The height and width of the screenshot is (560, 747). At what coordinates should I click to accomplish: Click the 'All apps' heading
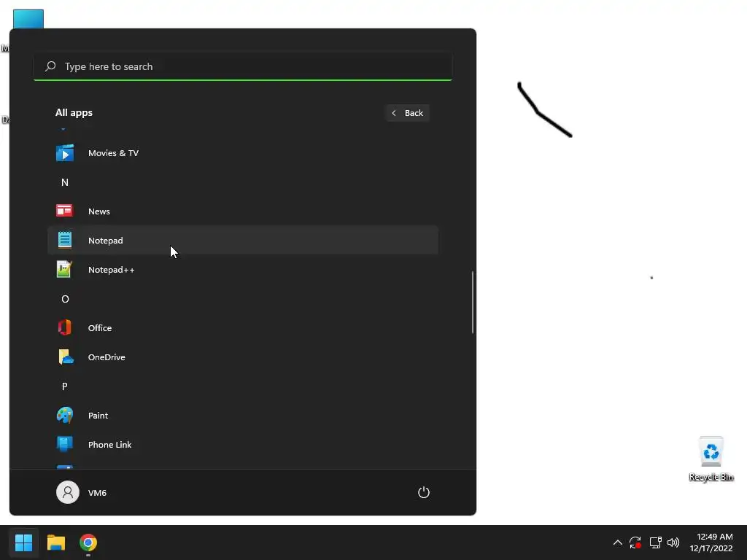pos(74,113)
